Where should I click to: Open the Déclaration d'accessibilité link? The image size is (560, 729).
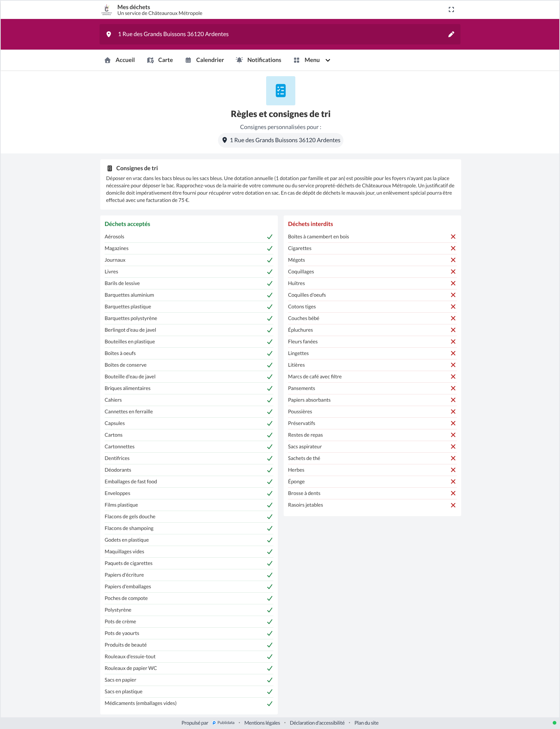[317, 723]
